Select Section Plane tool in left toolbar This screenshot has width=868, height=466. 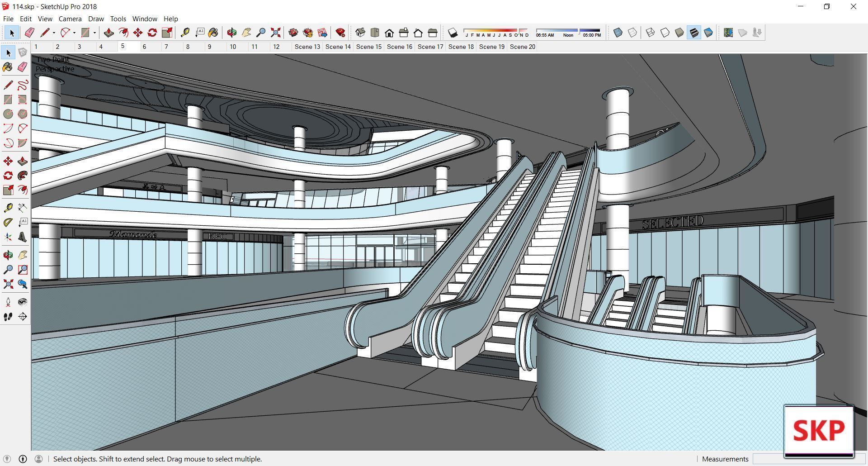pos(23,317)
